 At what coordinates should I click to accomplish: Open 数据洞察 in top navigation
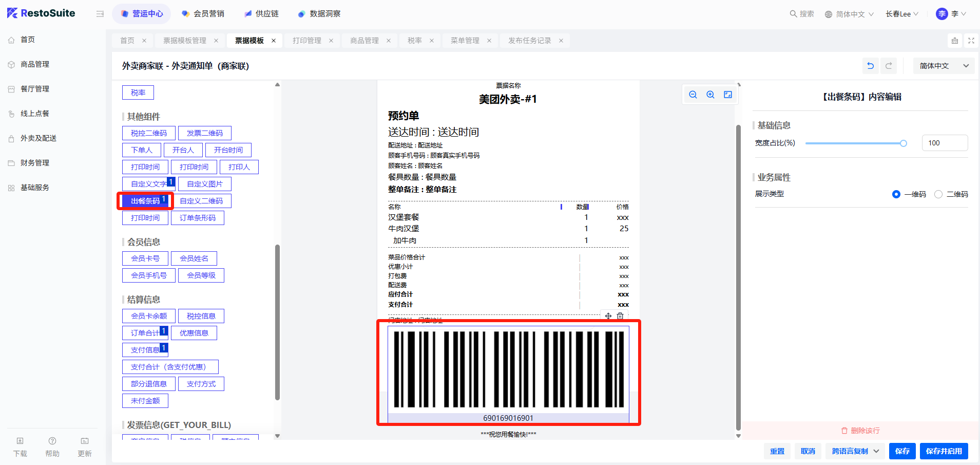pos(319,14)
